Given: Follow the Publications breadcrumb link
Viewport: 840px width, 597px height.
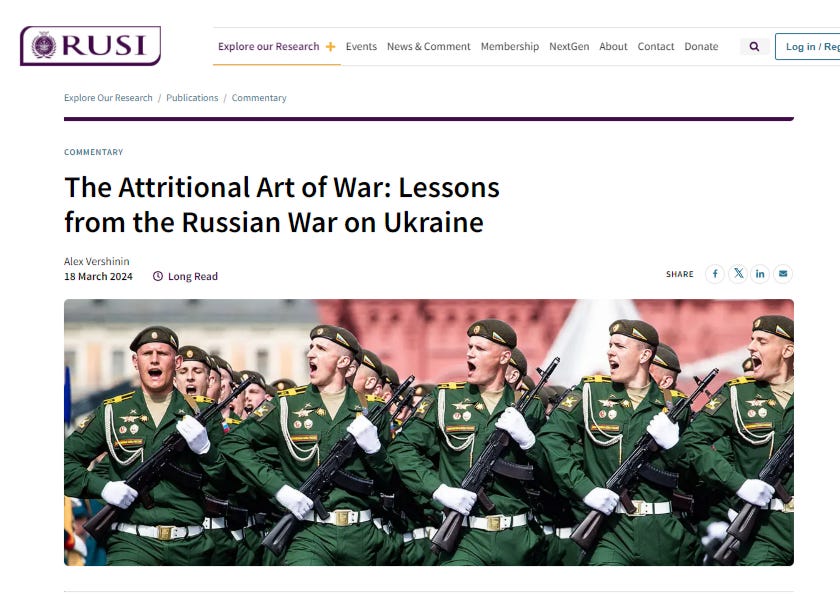Looking at the screenshot, I should pos(192,98).
